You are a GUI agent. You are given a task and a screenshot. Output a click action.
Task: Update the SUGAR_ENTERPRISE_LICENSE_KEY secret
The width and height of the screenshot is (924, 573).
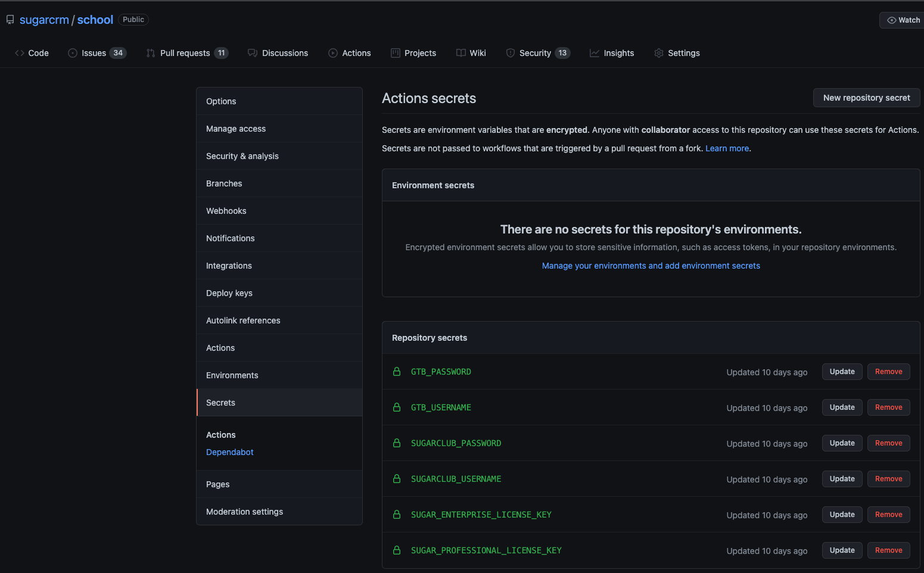pos(842,515)
